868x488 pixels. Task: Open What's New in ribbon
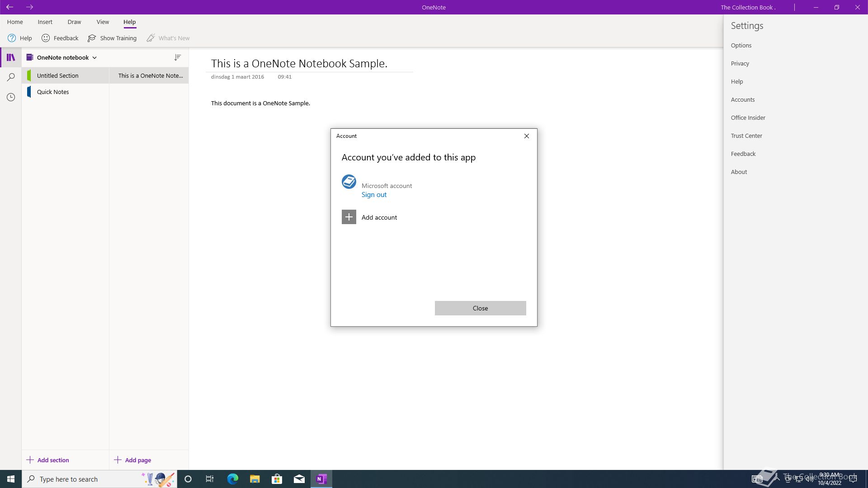[x=168, y=38]
